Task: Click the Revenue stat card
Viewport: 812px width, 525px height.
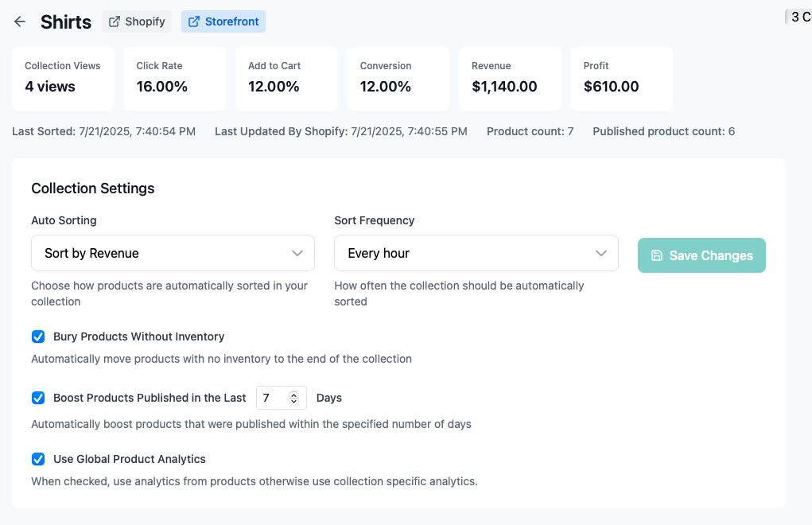Action: pyautogui.click(x=510, y=78)
